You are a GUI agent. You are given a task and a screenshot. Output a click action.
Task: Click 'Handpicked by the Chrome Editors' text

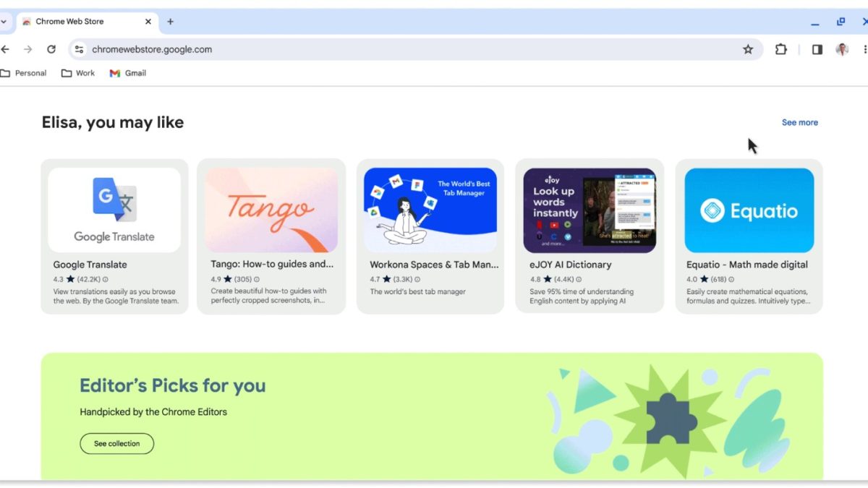point(153,412)
